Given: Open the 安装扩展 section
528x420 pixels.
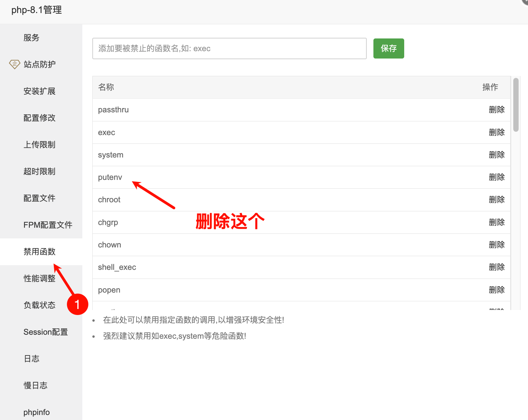Looking at the screenshot, I should (x=39, y=91).
